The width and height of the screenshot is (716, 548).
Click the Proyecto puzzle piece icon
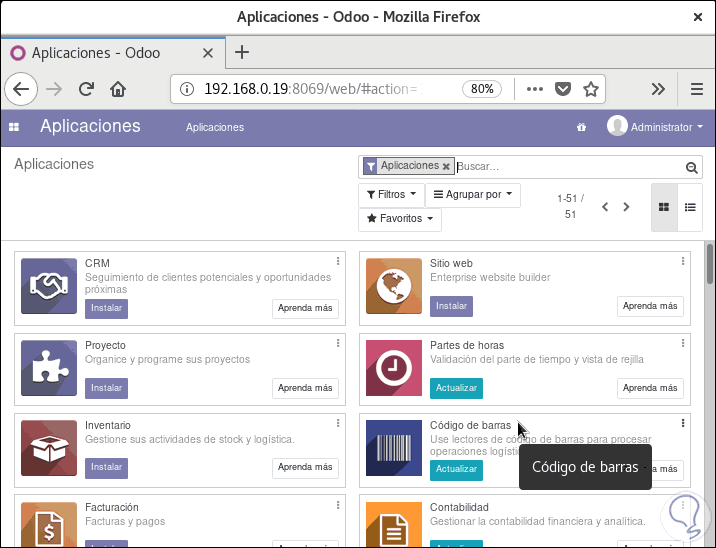tap(49, 368)
